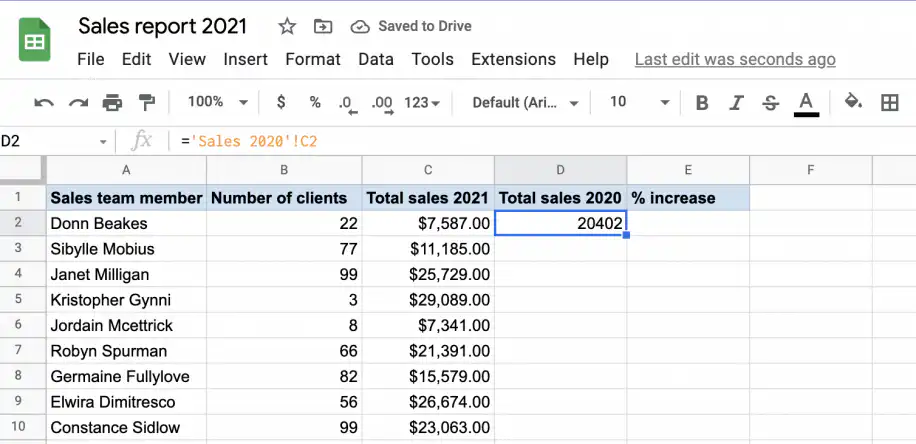Open the text color picker
Viewport: 916px width, 444px height.
pos(806,105)
